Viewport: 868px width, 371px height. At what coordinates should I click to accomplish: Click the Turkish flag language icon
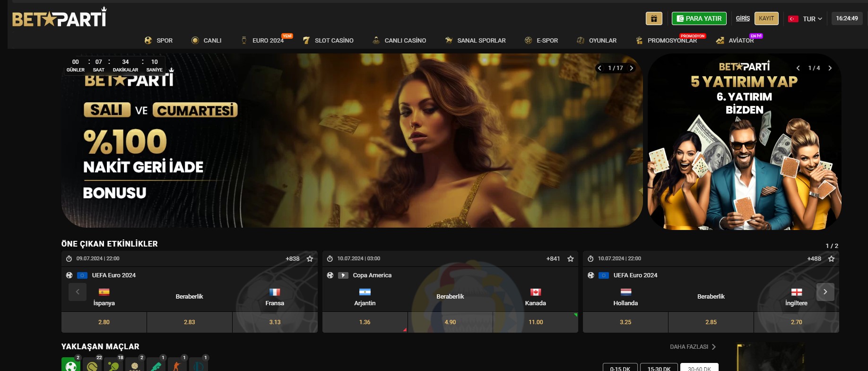click(793, 19)
